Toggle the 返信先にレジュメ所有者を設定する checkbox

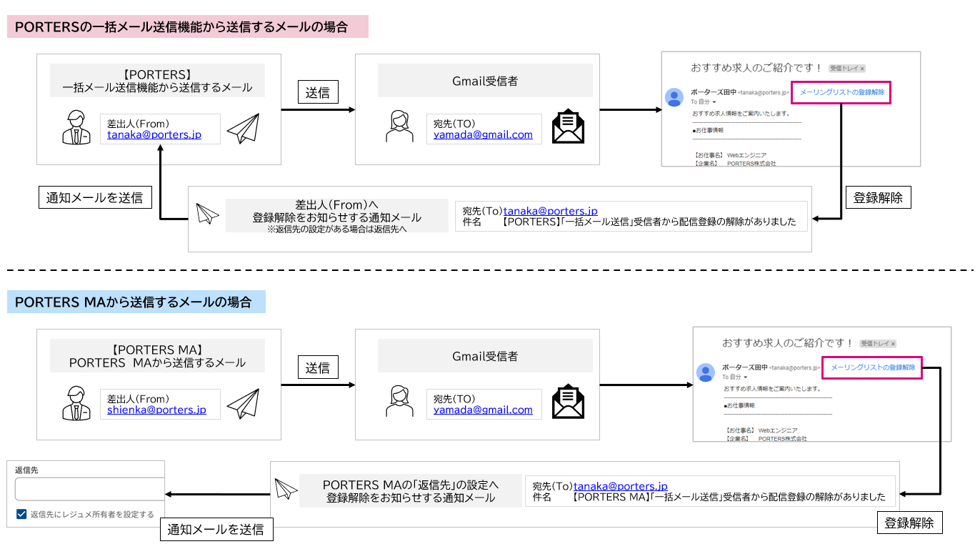21,514
